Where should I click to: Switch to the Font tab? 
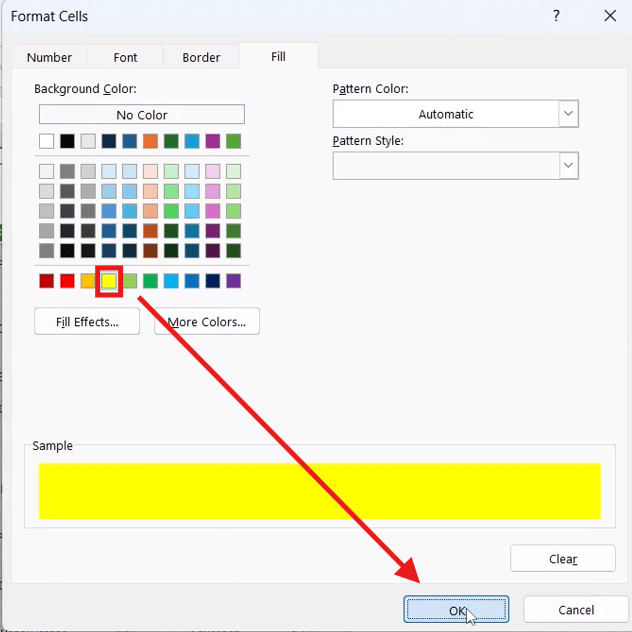(125, 57)
